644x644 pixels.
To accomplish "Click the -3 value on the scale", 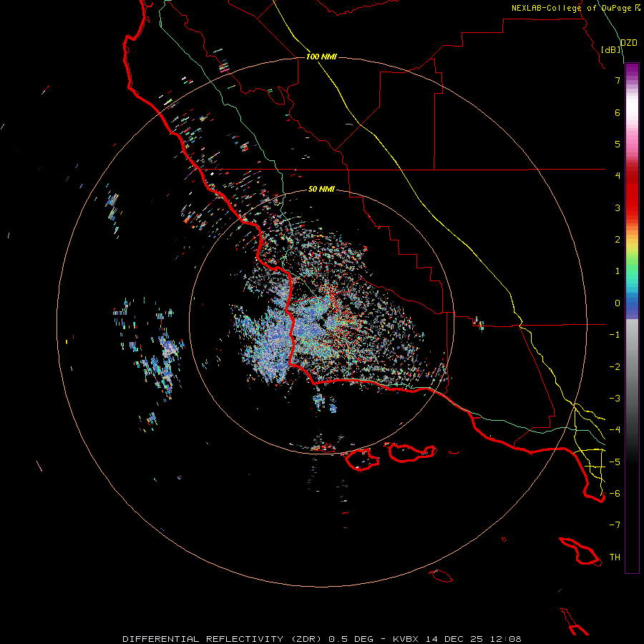I will coord(615,399).
